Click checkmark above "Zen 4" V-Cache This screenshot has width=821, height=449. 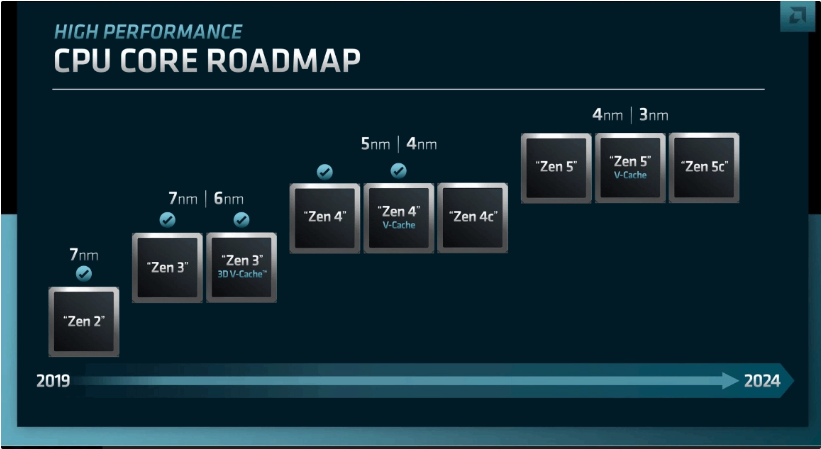[x=399, y=171]
